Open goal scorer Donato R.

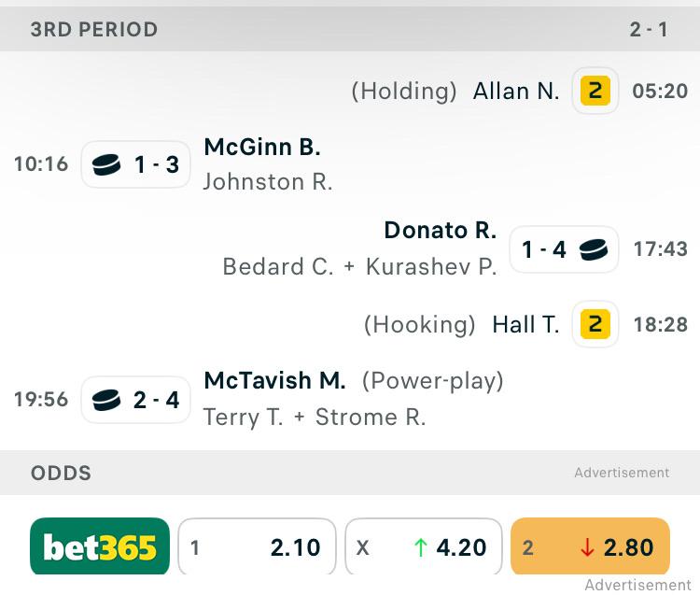[441, 231]
